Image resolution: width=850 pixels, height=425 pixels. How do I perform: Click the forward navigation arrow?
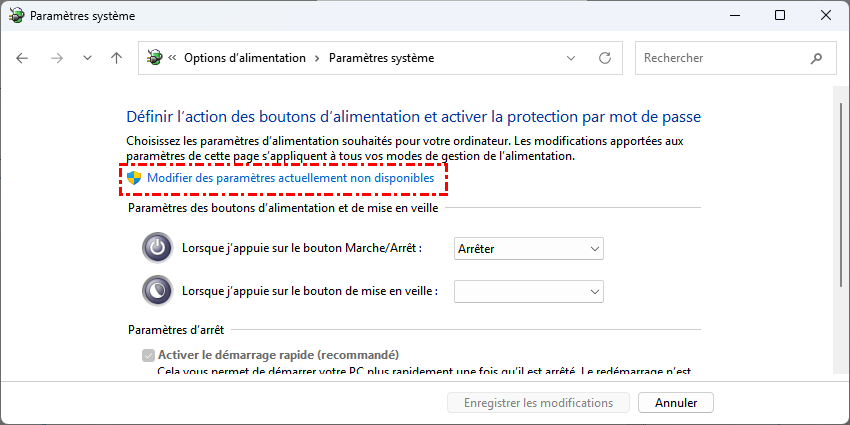tap(56, 58)
